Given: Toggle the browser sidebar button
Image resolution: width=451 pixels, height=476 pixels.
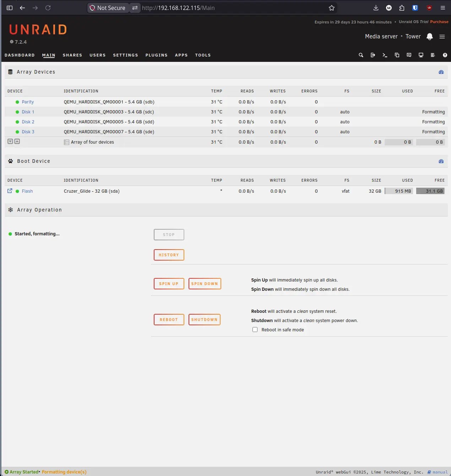Looking at the screenshot, I should (x=10, y=8).
